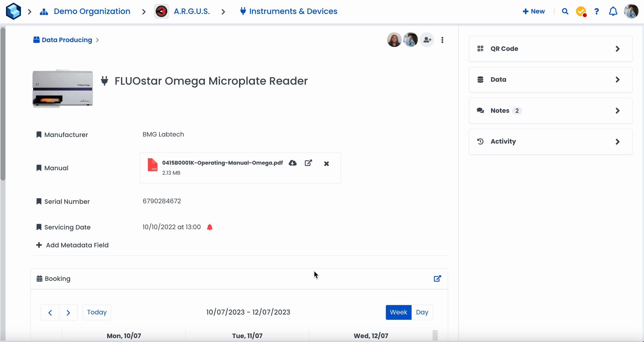Expand the Notes panel
Image resolution: width=644 pixels, height=342 pixels.
[551, 111]
